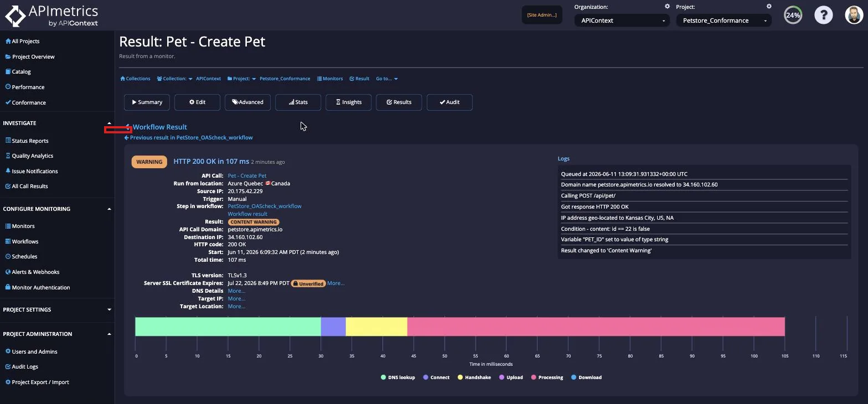Open Alerts & Webhooks
868x404 pixels.
tap(32, 272)
